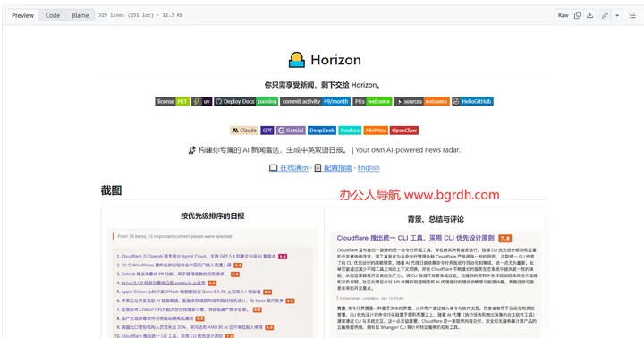Image resolution: width=644 pixels, height=338 pixels.
Task: Click the PRs welcome badge
Action: coord(372,101)
